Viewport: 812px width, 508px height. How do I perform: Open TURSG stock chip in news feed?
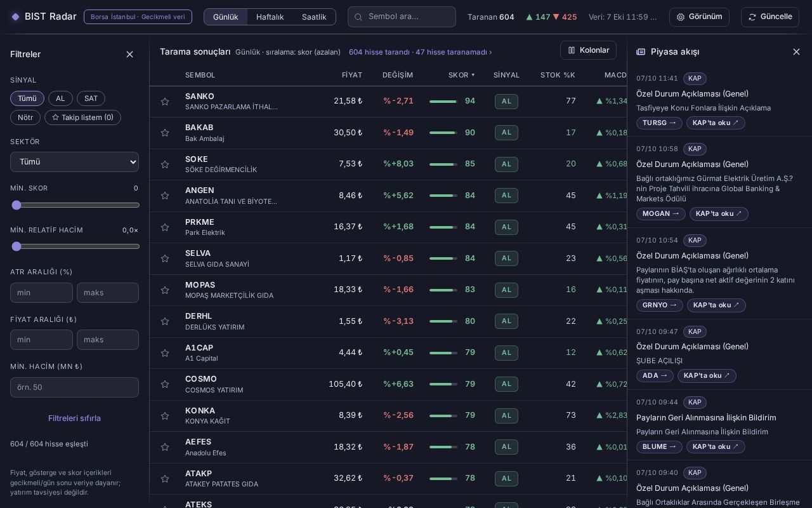(659, 123)
